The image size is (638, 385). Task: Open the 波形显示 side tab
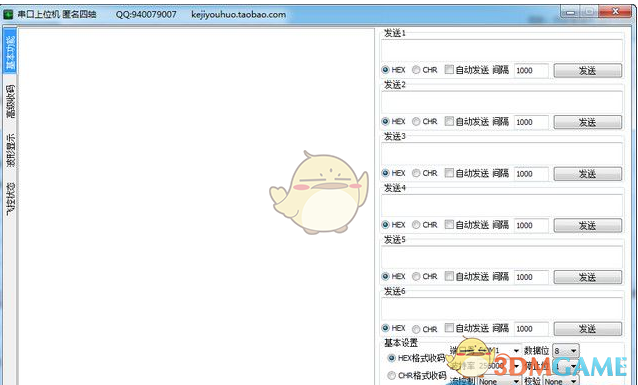point(10,150)
